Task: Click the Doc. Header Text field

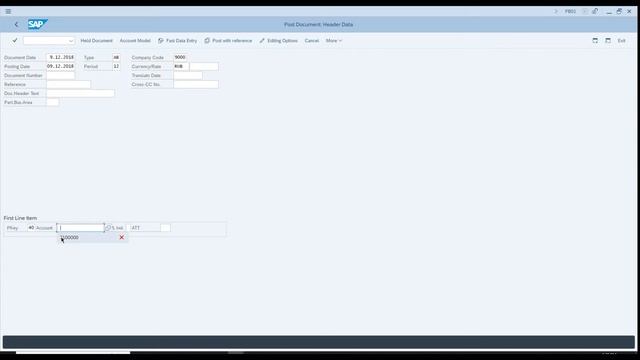Action: tap(80, 93)
